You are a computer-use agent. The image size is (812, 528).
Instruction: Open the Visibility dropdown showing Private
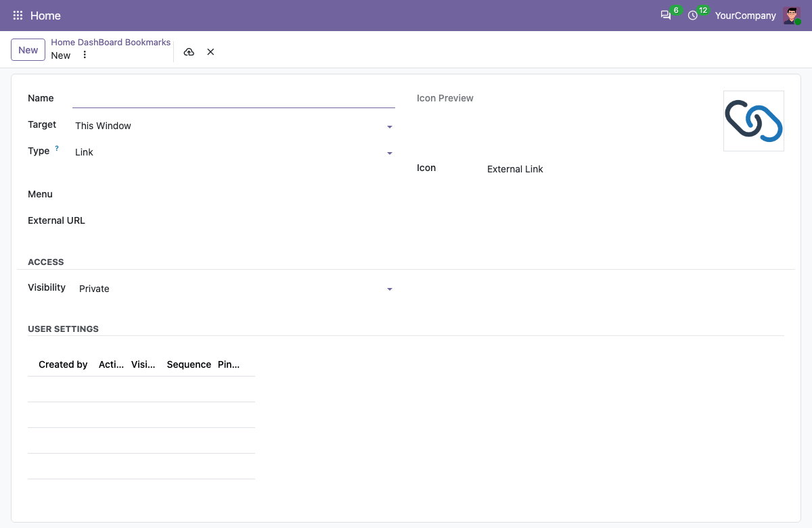pos(235,289)
